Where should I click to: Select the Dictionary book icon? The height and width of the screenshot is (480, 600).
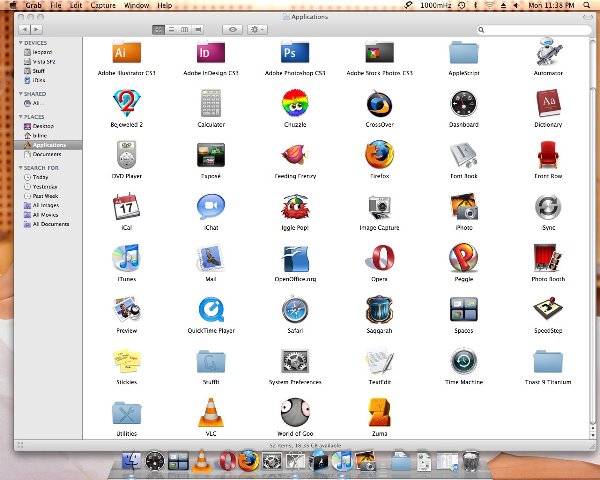click(x=548, y=103)
